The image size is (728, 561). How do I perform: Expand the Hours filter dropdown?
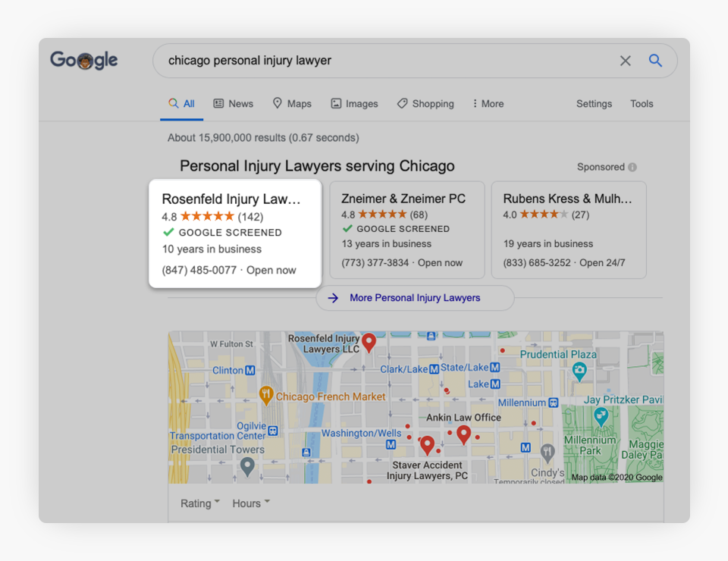tap(251, 503)
